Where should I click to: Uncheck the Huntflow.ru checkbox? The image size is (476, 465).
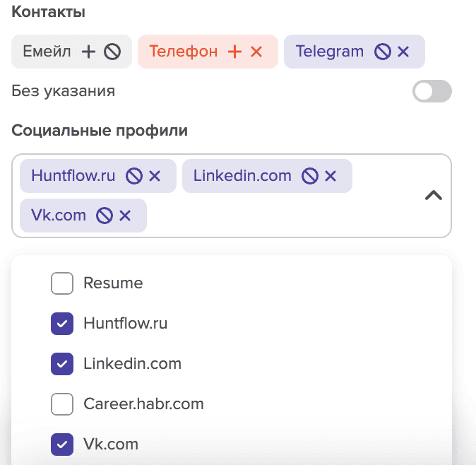[x=62, y=324]
